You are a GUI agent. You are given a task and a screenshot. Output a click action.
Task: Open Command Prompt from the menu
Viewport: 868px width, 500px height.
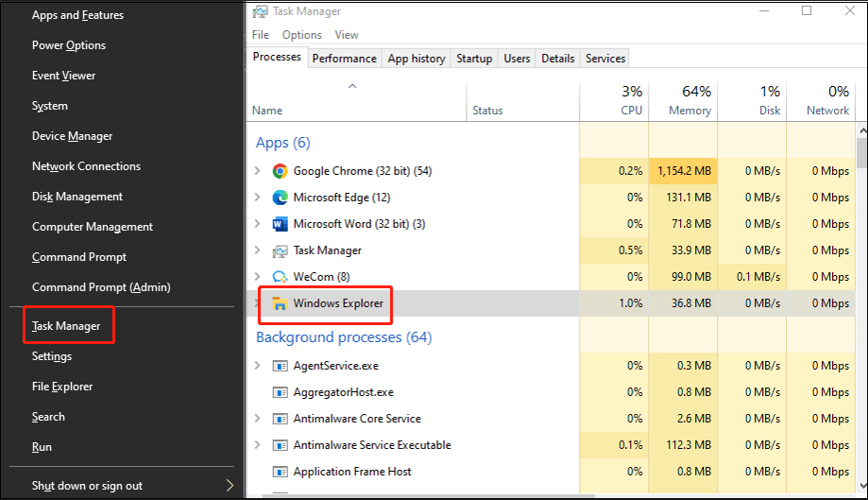[x=79, y=257]
